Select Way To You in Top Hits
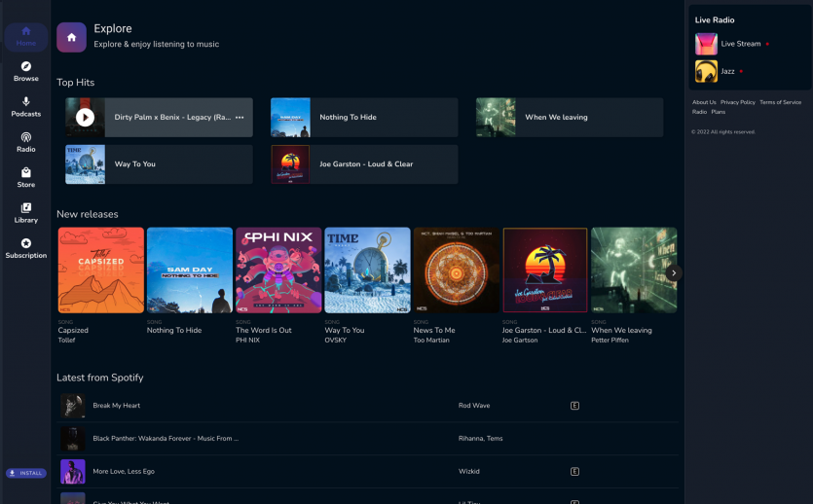 click(159, 164)
